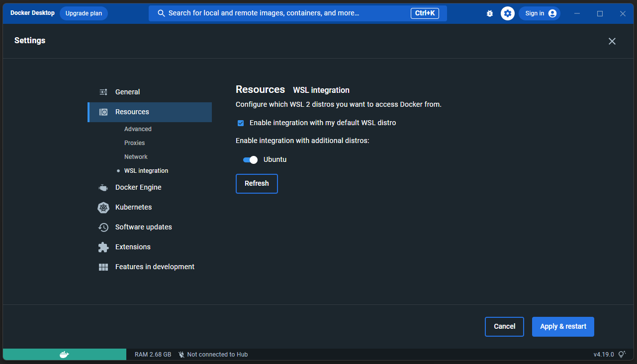
Task: Click the lightbulb icon beside version number
Action: coord(621,354)
